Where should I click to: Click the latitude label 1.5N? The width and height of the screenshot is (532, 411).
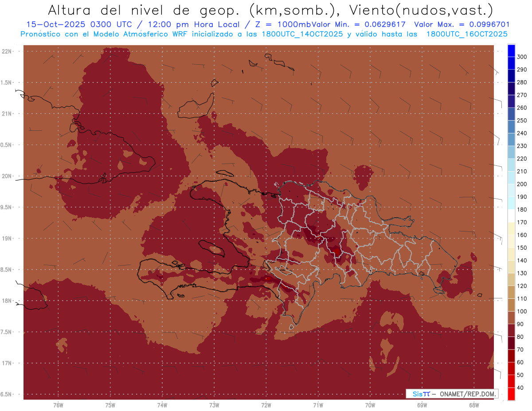[x=7, y=83]
